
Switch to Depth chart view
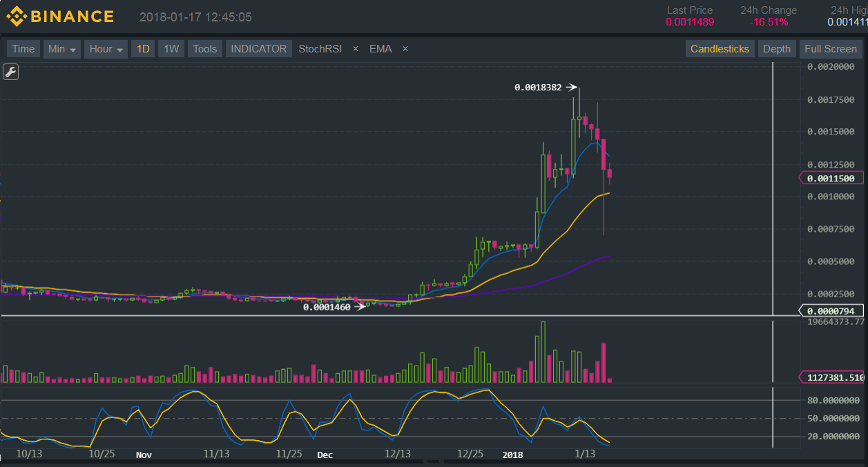coord(777,49)
